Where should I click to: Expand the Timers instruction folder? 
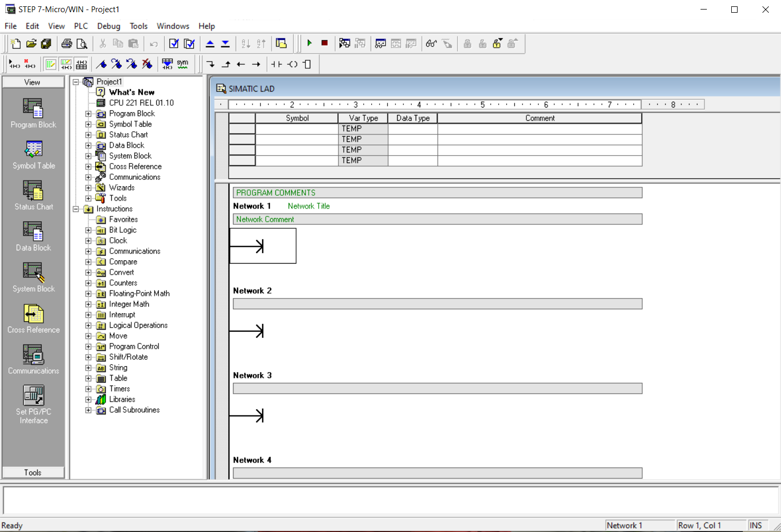88,389
